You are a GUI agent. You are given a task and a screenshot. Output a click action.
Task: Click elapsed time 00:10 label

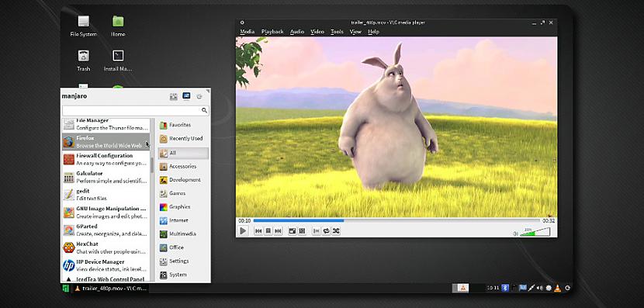(x=244, y=221)
